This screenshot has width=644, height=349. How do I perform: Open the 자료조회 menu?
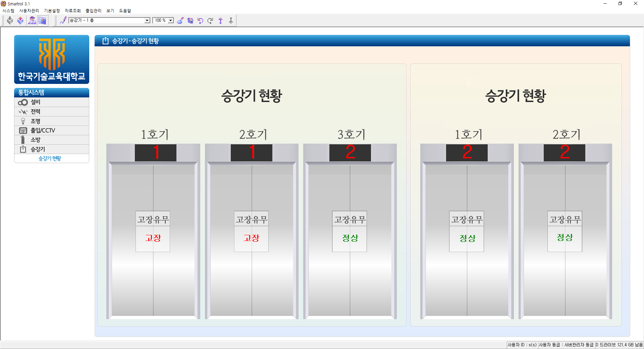pos(72,11)
